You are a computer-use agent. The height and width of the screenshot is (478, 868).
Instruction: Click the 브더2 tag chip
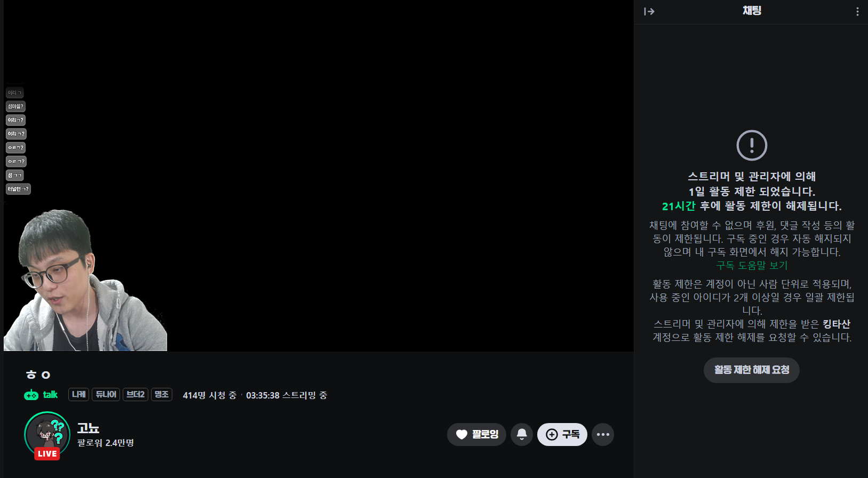136,395
